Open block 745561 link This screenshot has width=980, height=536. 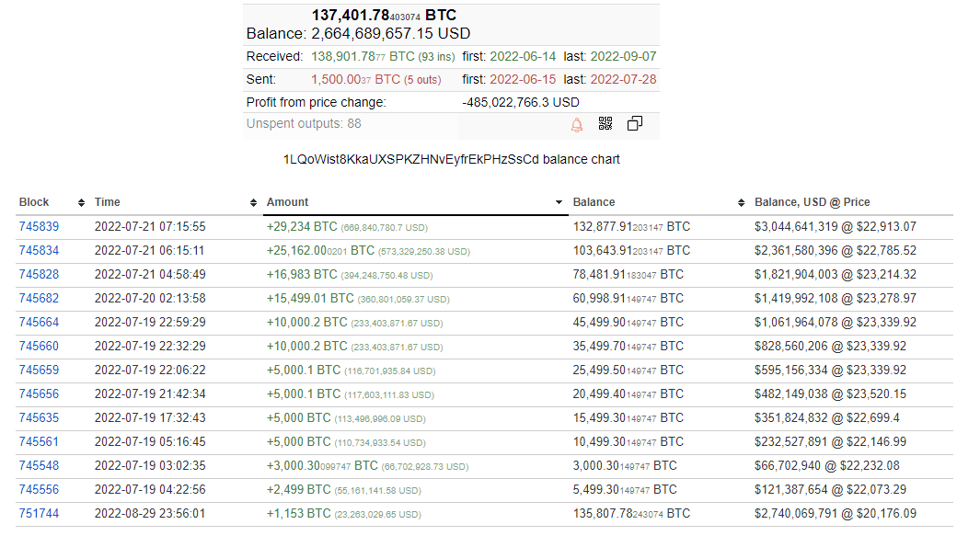[39, 441]
